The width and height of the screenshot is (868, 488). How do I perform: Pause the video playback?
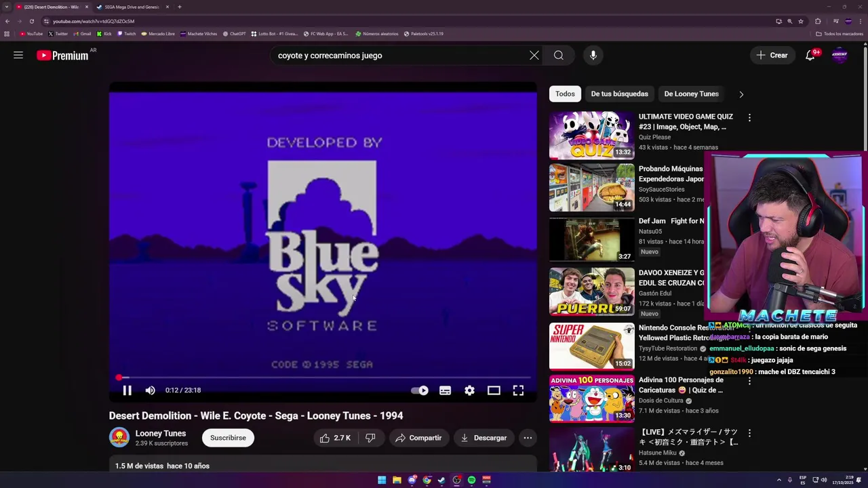[x=127, y=390]
